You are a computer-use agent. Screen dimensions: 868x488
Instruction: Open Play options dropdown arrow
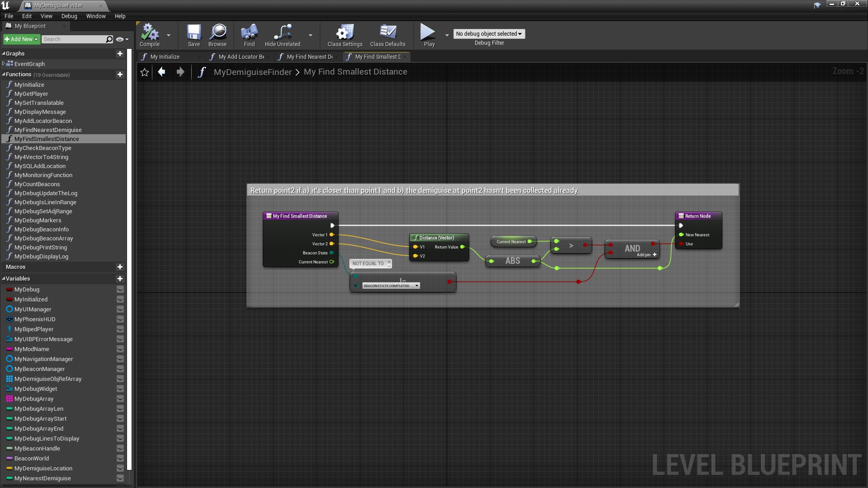coord(447,35)
